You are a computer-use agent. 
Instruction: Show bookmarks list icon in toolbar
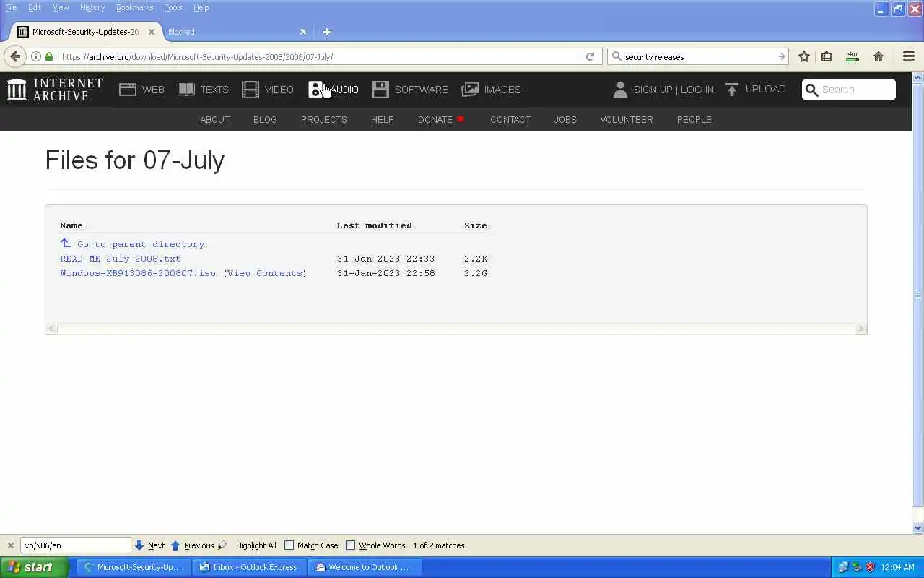[827, 56]
